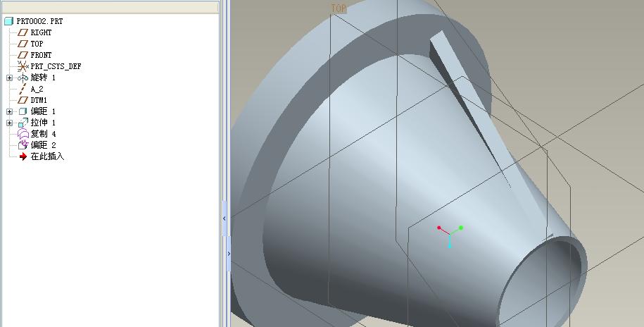Select the DTM1 datum plane
Screen dimensions: 644x327
(x=39, y=100)
